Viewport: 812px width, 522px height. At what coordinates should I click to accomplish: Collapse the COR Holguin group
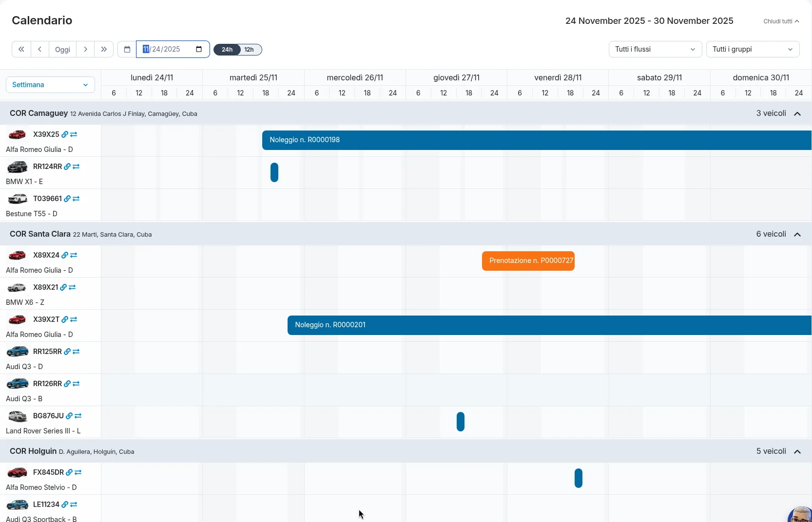[797, 451]
